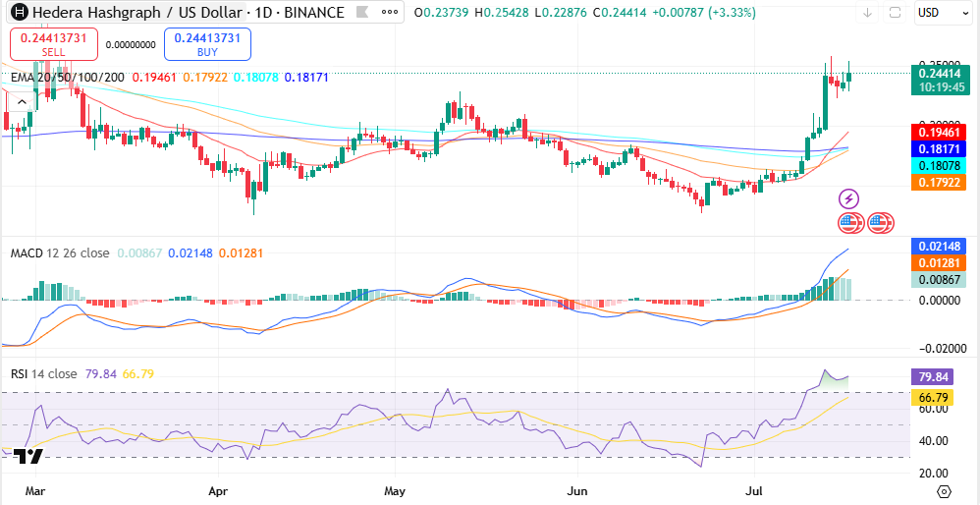Click the red EMA value 0.19461 in legend
Viewport: 980px width, 505px height.
(154, 78)
